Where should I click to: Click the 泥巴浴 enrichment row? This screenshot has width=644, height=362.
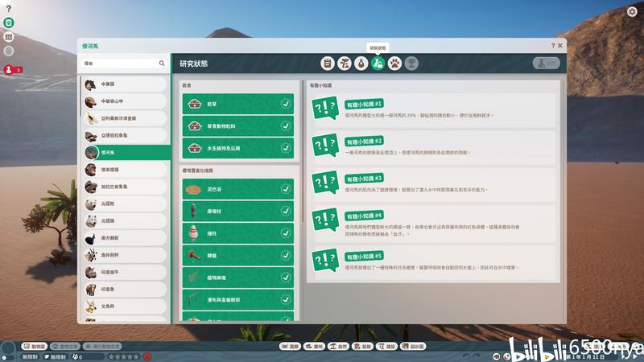coord(238,190)
